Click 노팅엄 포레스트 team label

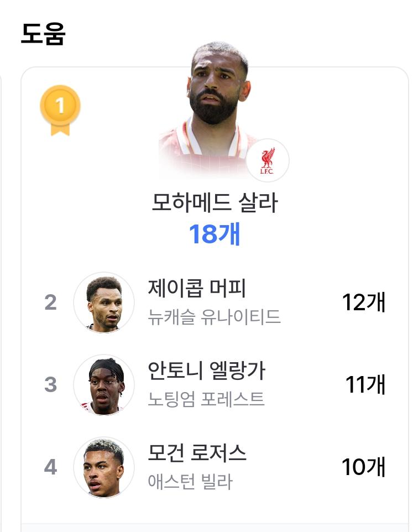206,399
